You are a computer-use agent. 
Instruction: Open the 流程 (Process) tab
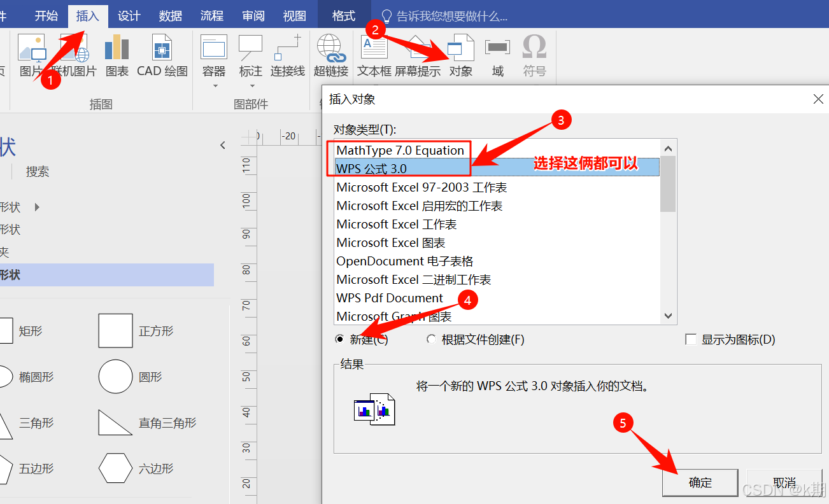[x=212, y=16]
